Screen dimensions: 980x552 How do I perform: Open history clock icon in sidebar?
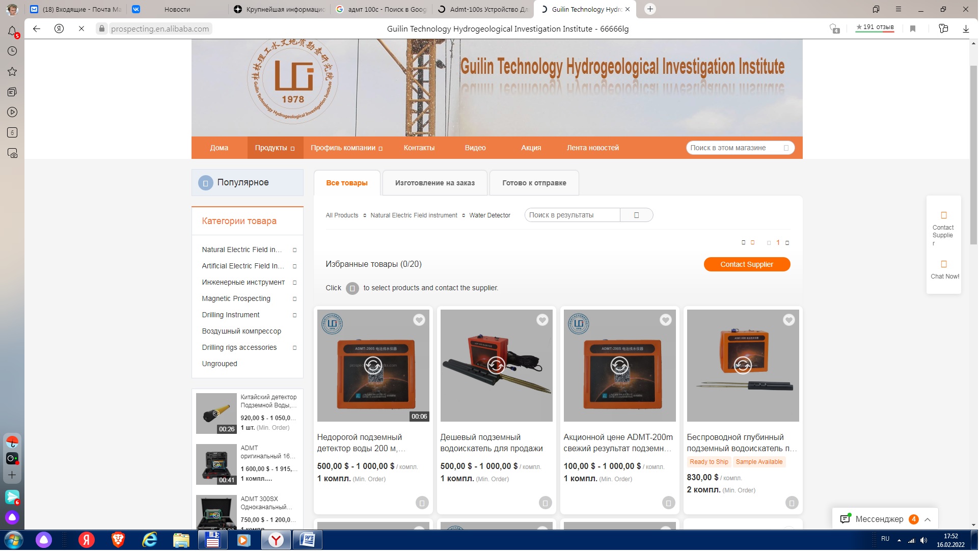click(12, 51)
